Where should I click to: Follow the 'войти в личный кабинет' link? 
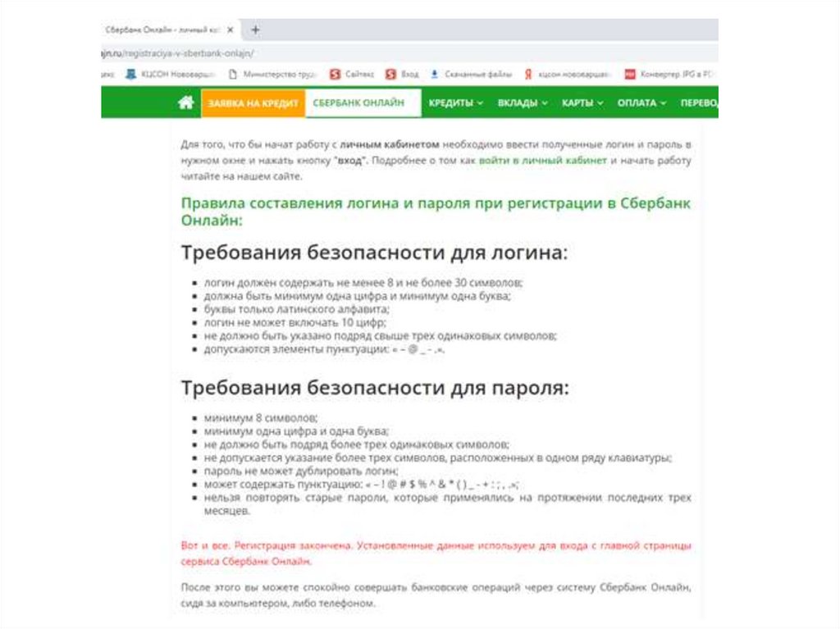[x=543, y=160]
